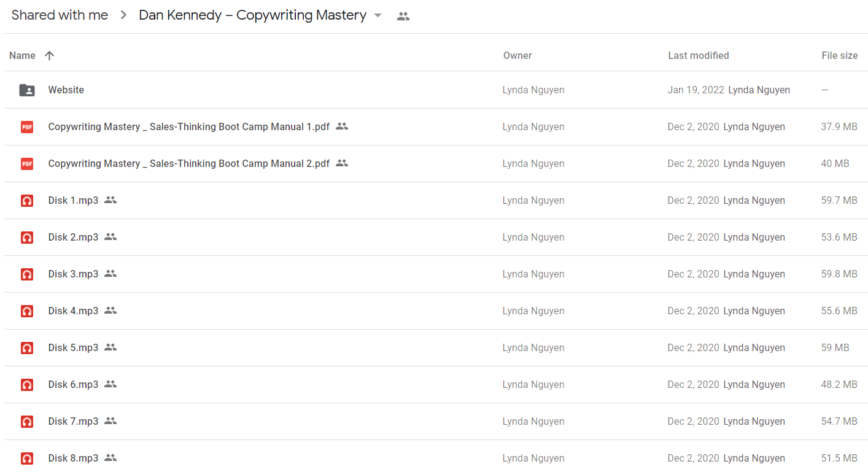
Task: Open the Website folder by its name
Action: 66,90
